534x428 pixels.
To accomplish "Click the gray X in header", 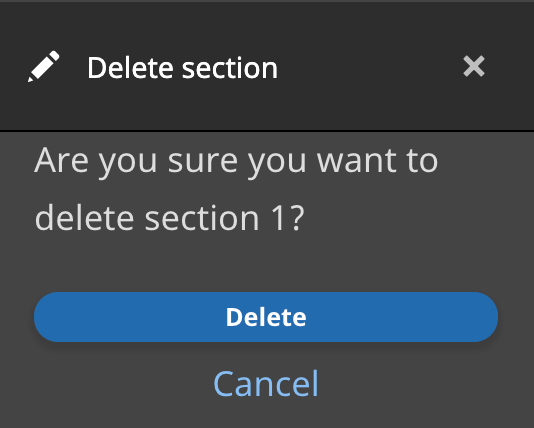I will tap(474, 66).
